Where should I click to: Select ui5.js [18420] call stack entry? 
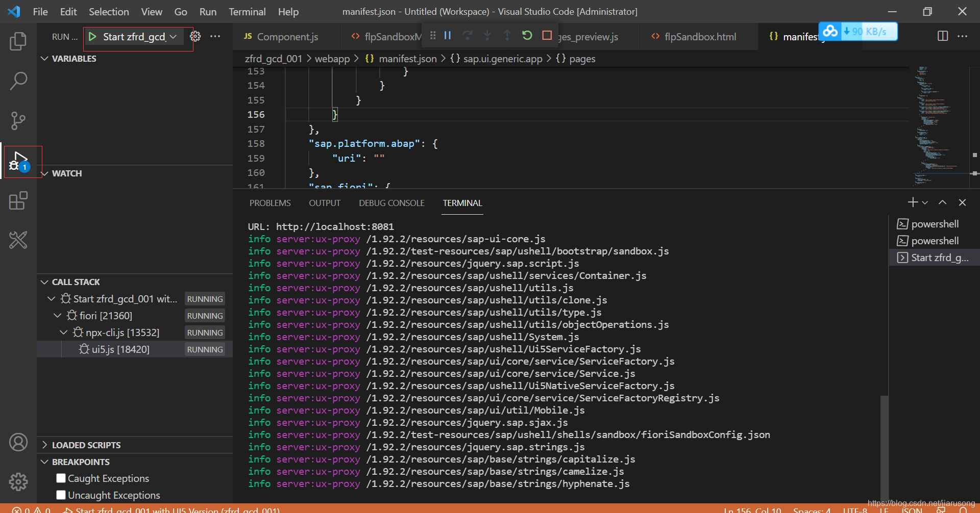pyautogui.click(x=135, y=349)
